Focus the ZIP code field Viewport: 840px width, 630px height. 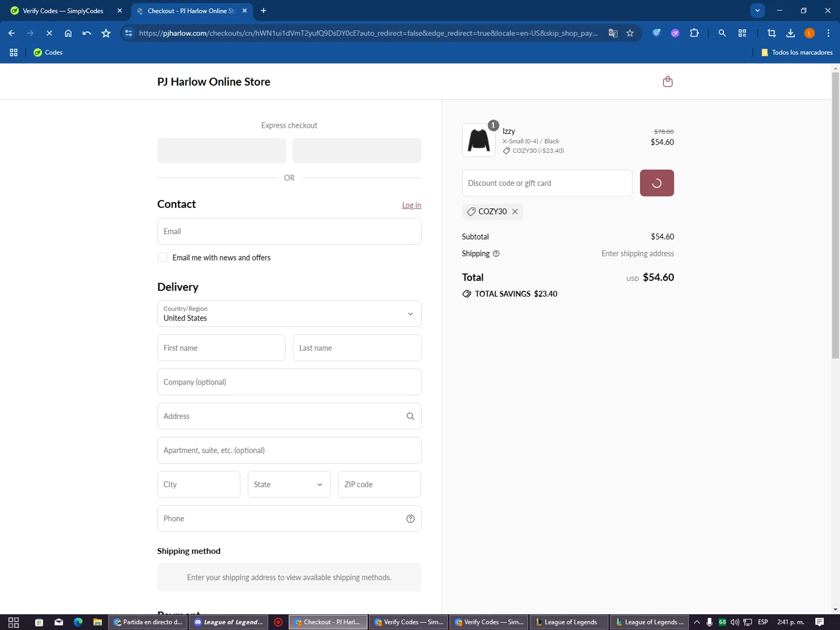click(x=379, y=484)
